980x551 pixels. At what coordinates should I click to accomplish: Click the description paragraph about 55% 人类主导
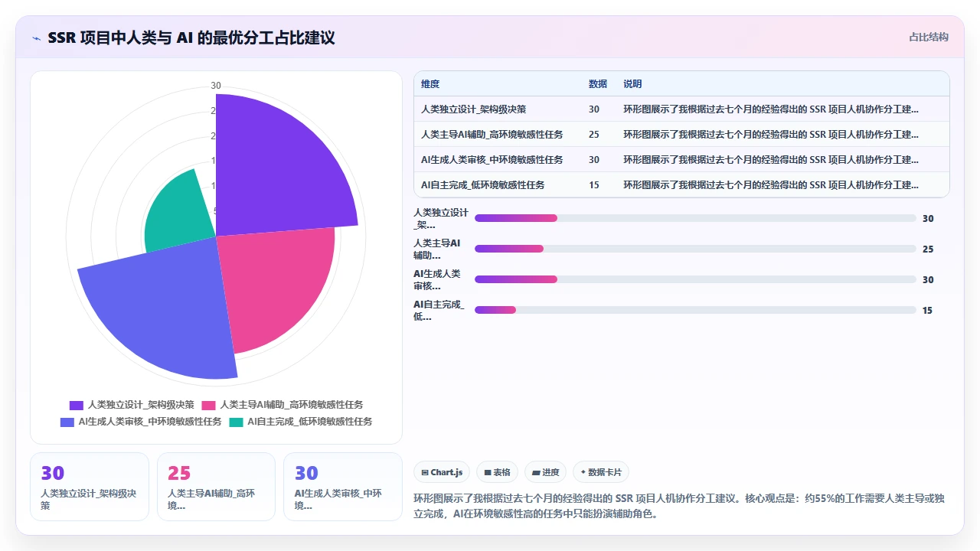680,506
